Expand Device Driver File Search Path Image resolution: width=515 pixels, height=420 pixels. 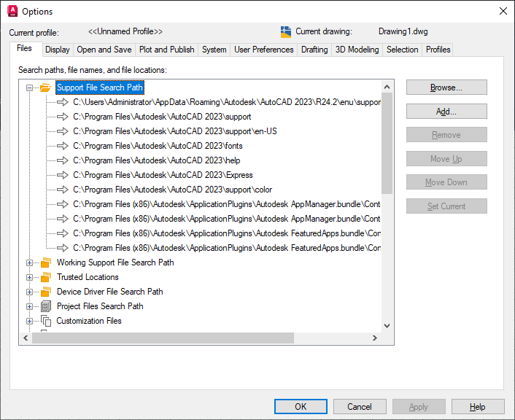pyautogui.click(x=30, y=292)
